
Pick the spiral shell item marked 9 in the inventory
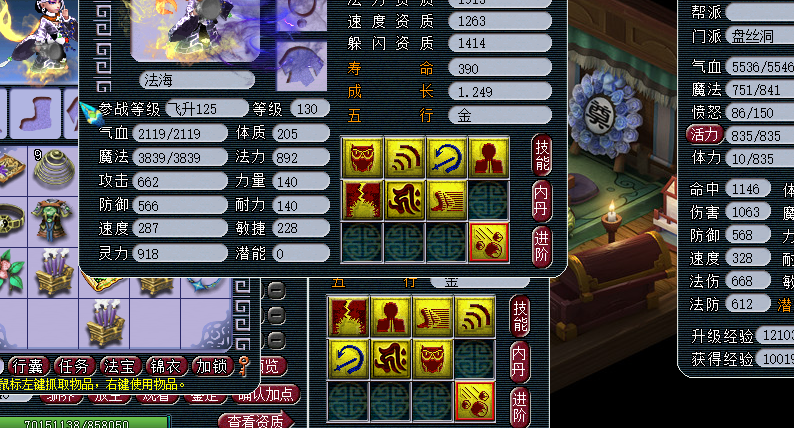[53, 166]
